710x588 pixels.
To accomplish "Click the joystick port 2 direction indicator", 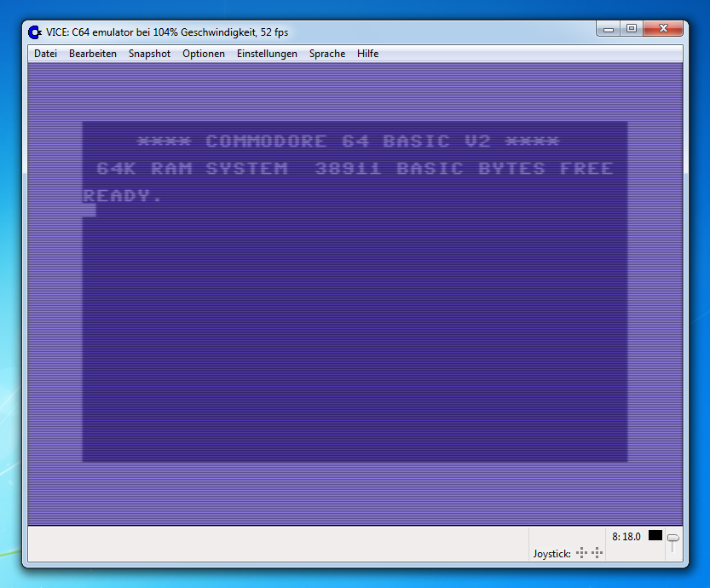I will 595,553.
